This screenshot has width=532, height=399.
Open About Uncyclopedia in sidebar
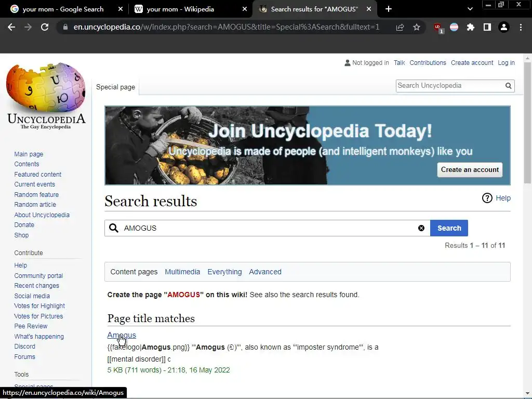(42, 215)
